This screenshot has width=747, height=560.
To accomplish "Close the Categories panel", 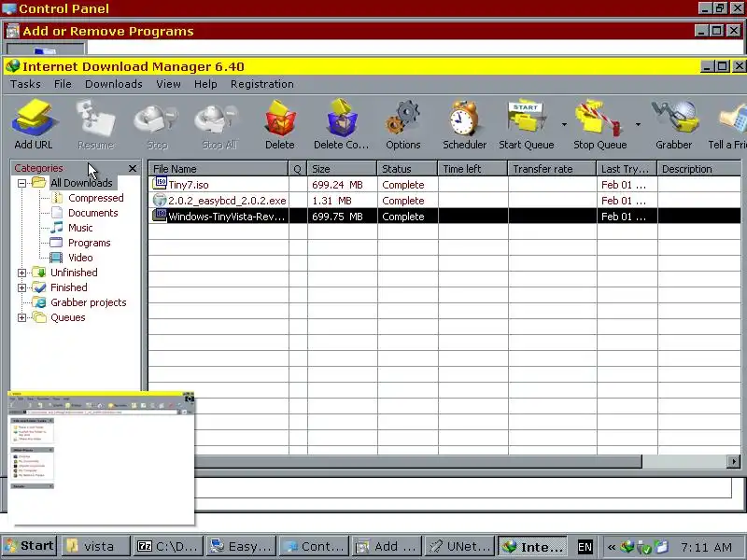I will click(133, 168).
